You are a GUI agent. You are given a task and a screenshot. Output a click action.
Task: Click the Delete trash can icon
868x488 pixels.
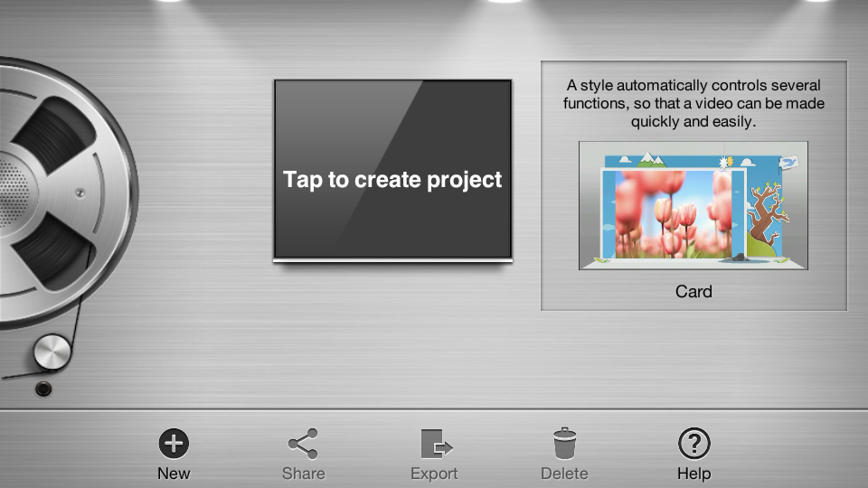pyautogui.click(x=564, y=444)
